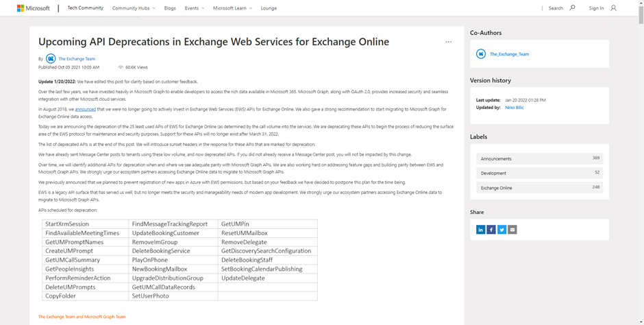Click The Exchange Team author avatar
The width and height of the screenshot is (644, 325).
[x=51, y=59]
